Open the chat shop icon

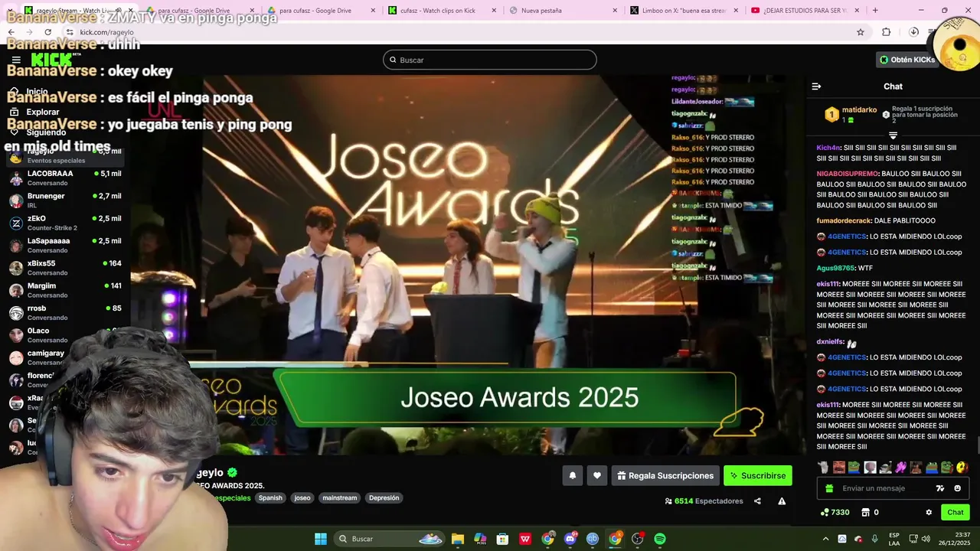click(866, 512)
